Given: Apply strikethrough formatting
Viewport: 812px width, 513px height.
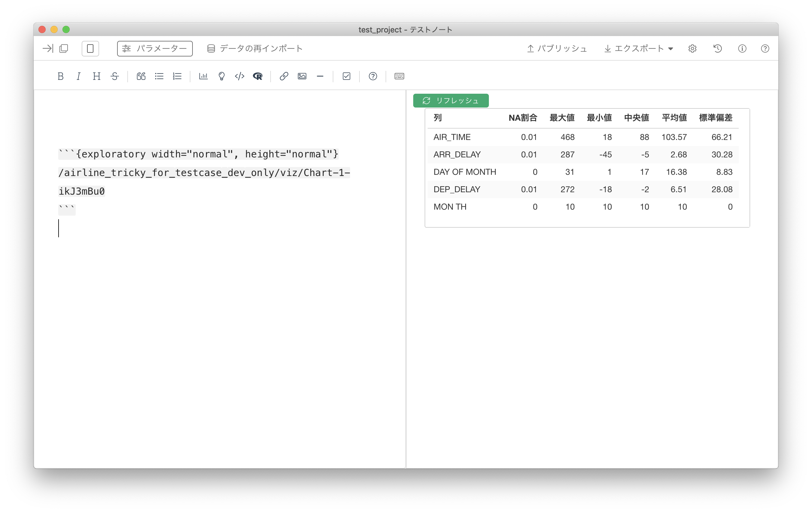Looking at the screenshot, I should click(x=115, y=76).
